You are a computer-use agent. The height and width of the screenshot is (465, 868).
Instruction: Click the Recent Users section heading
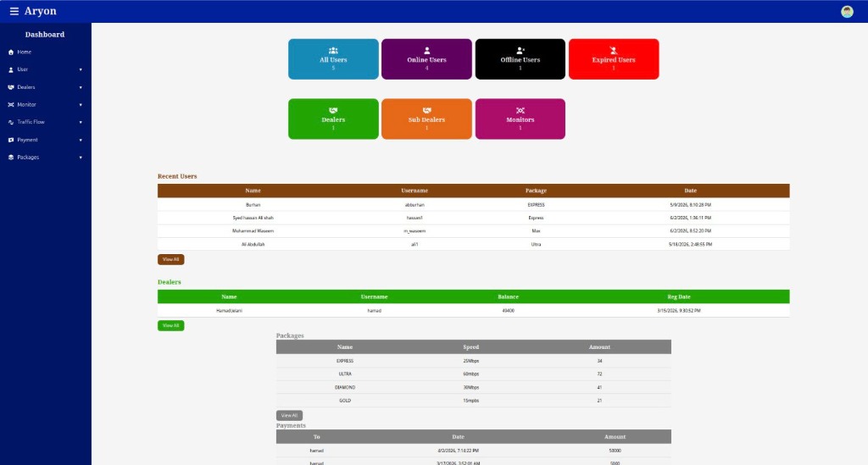click(x=177, y=176)
